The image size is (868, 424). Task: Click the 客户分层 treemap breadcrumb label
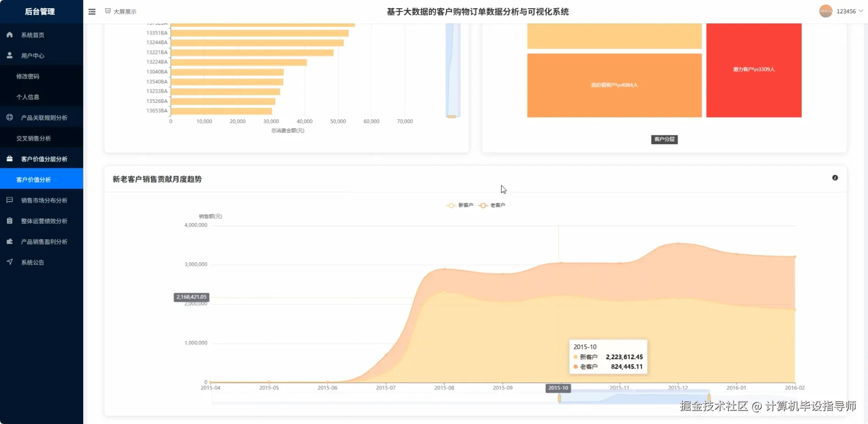pos(664,140)
